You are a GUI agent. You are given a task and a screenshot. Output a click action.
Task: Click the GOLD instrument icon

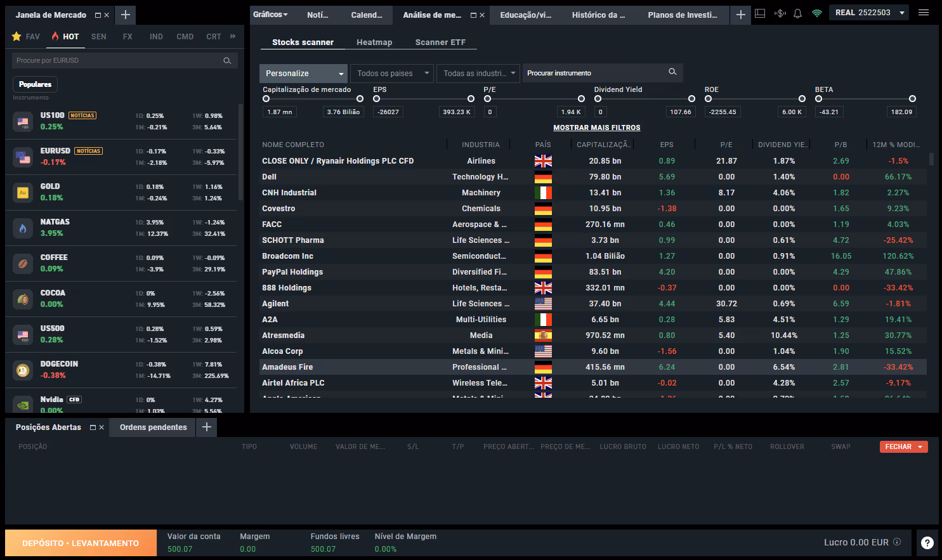coord(23,192)
